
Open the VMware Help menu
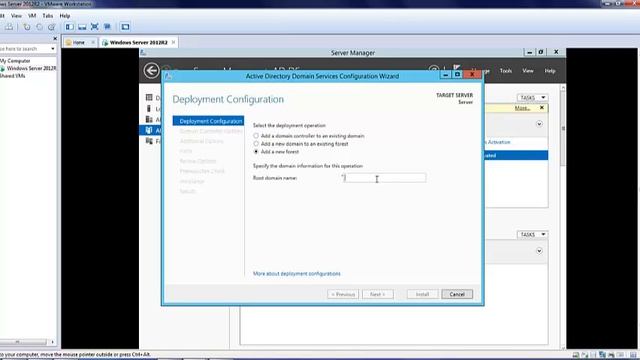click(x=65, y=16)
